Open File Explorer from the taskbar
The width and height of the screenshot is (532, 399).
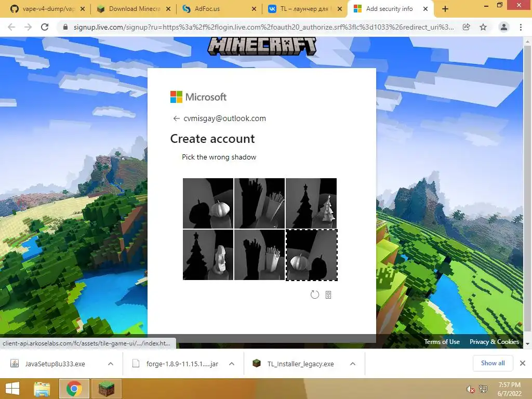click(x=42, y=389)
